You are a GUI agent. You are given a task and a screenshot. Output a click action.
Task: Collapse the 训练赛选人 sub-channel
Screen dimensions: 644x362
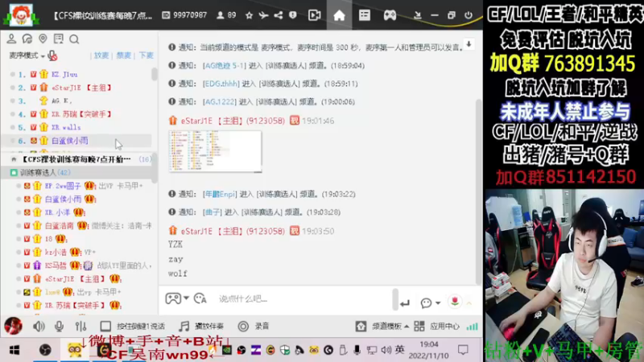coord(14,172)
